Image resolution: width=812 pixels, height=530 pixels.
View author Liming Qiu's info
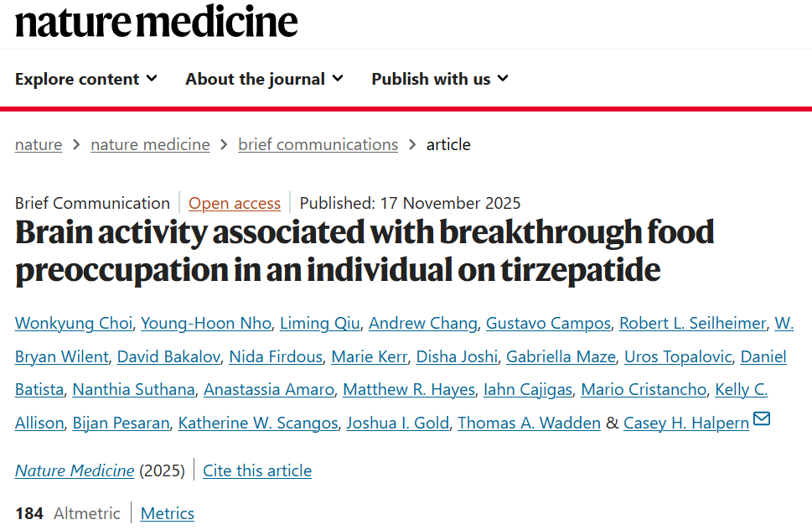(319, 324)
